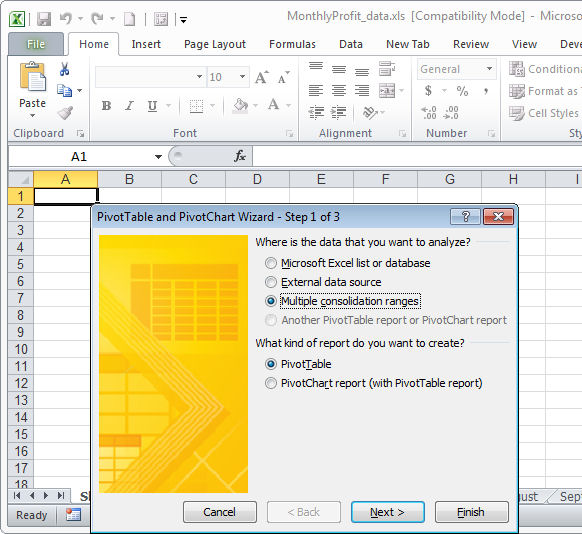Select column C header
Viewport: 582px width, 534px height.
point(193,179)
